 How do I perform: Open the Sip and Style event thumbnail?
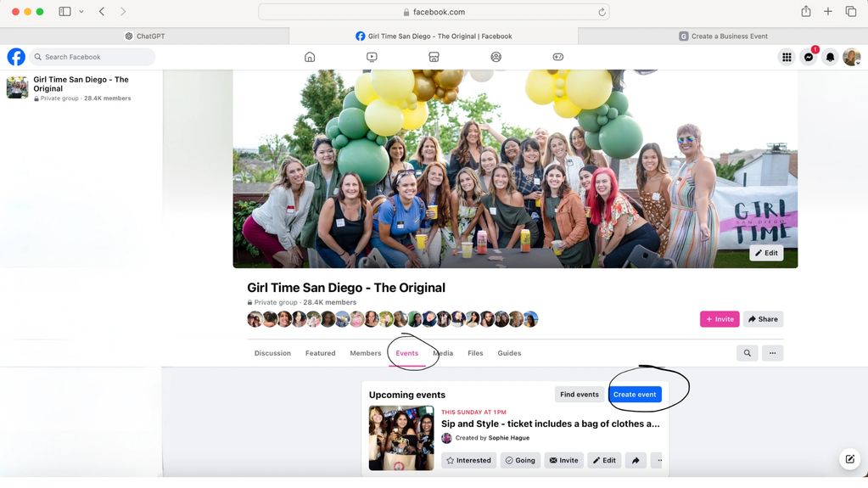coord(401,438)
